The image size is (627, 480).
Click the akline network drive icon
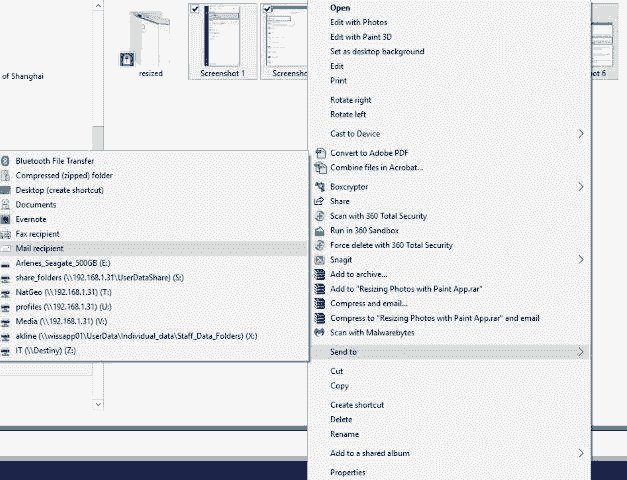tap(5, 337)
